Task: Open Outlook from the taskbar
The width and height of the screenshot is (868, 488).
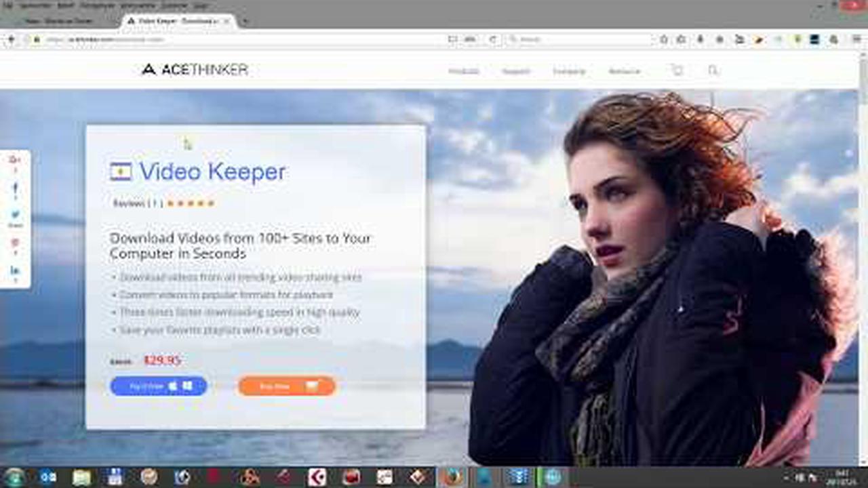Action: [x=47, y=477]
